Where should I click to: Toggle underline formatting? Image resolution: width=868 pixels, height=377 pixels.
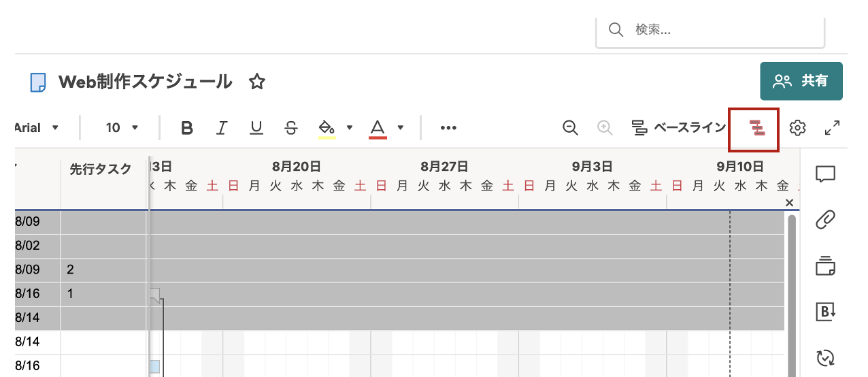256,127
